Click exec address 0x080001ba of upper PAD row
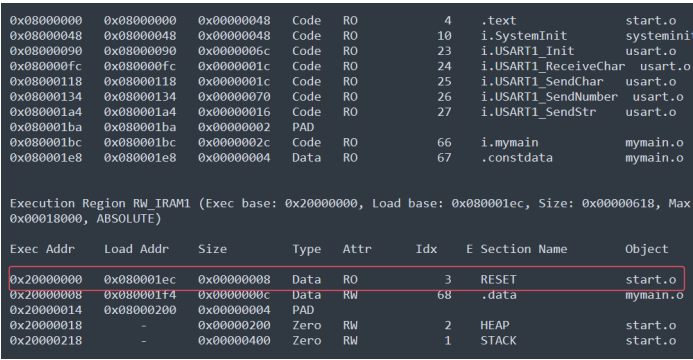The width and height of the screenshot is (693, 360). click(x=46, y=127)
